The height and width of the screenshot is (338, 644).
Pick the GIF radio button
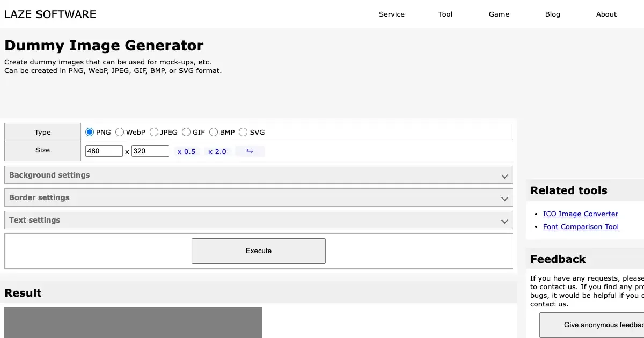[186, 132]
